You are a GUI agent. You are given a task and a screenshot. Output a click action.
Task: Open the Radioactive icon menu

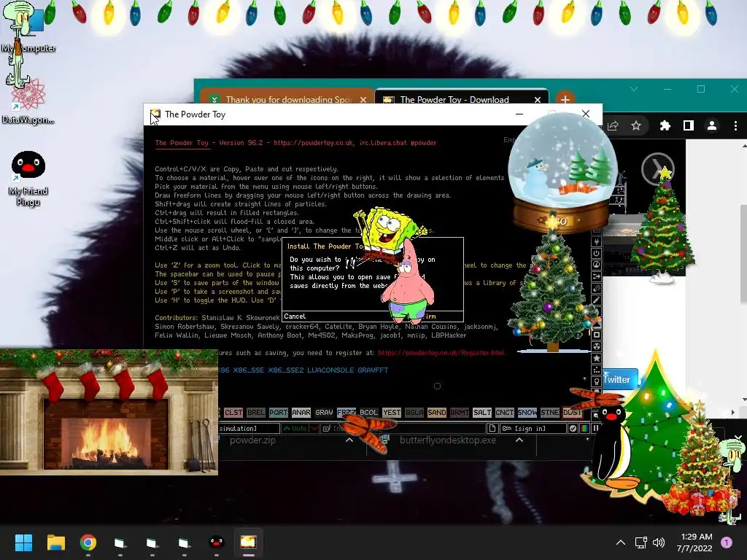pyautogui.click(x=596, y=346)
